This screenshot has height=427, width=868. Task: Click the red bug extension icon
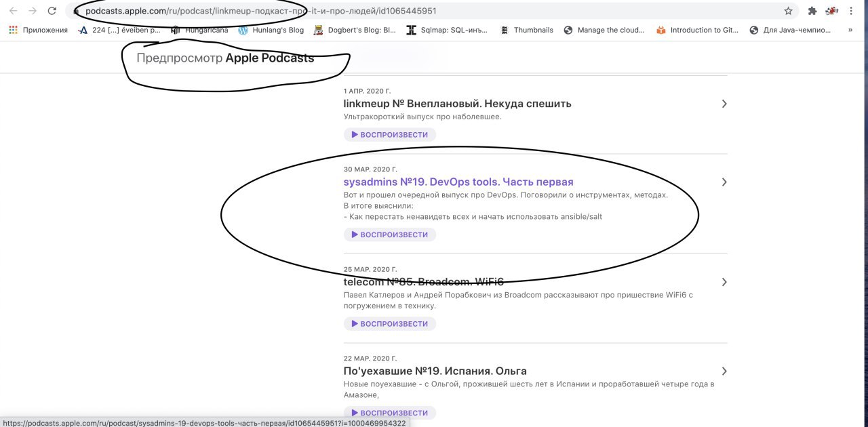[x=832, y=11]
